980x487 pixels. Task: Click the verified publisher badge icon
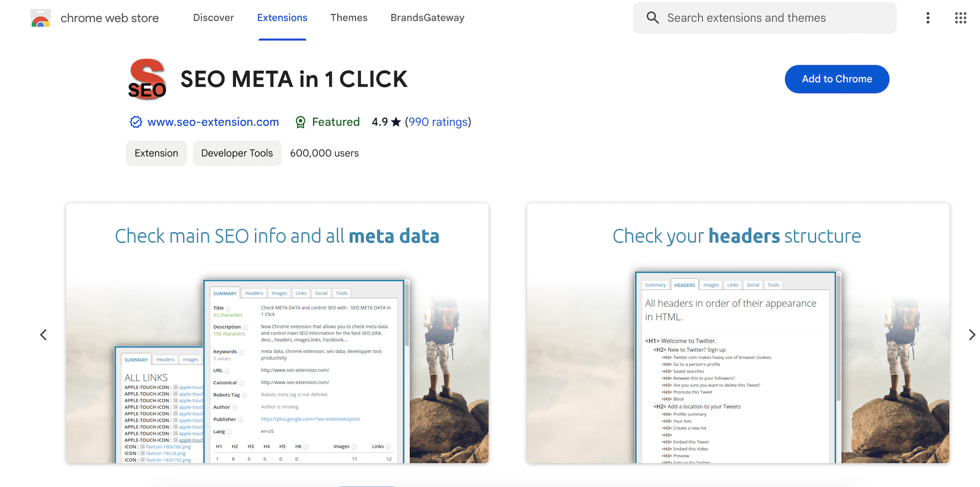[136, 122]
